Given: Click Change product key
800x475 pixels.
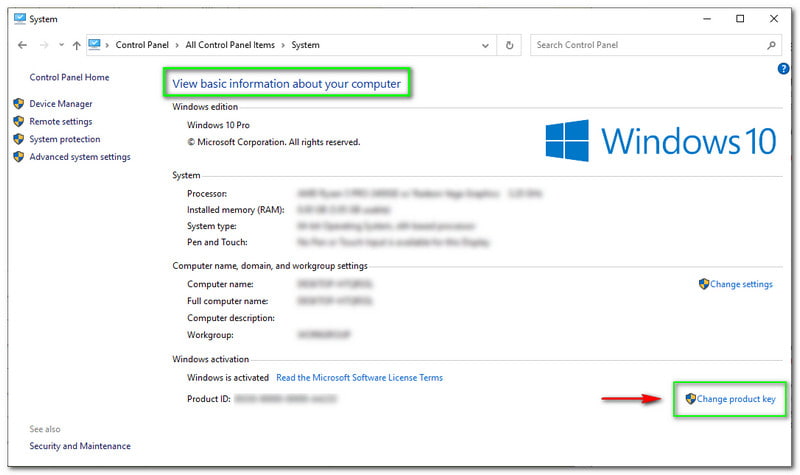Looking at the screenshot, I should pyautogui.click(x=736, y=399).
